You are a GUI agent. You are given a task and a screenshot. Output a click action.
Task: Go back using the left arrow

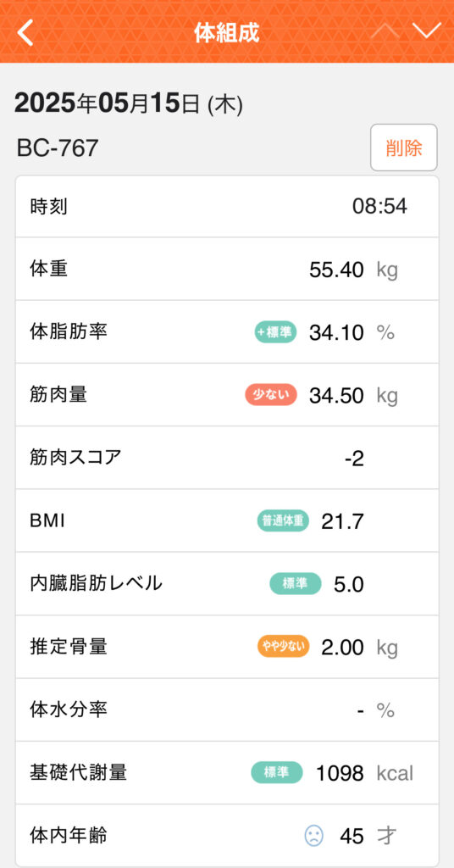(25, 32)
